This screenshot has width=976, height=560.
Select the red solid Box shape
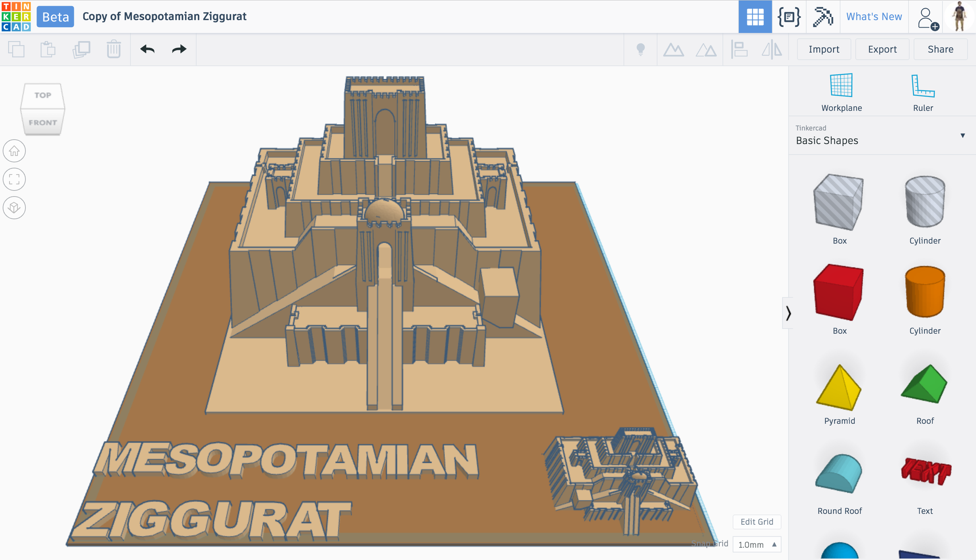839,292
